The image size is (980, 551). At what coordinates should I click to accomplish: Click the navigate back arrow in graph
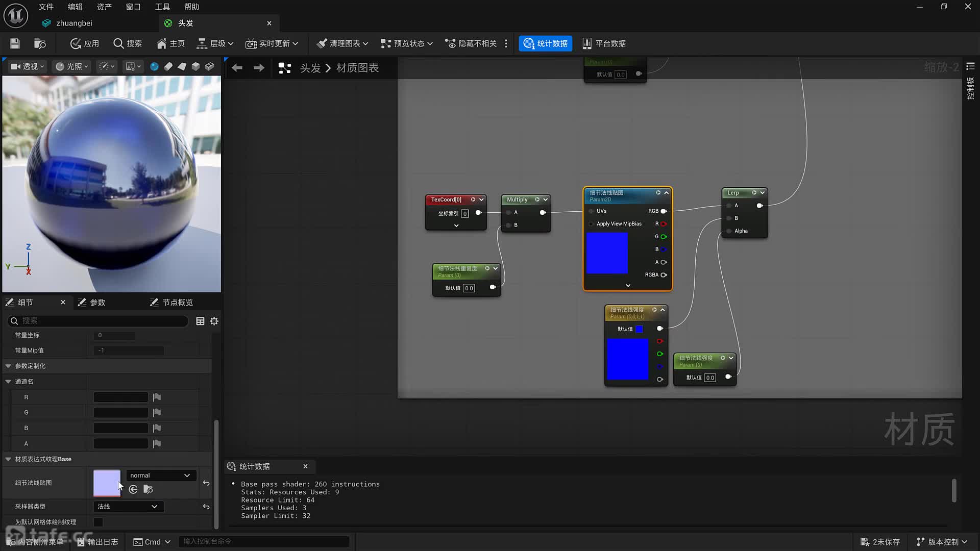[x=237, y=68]
